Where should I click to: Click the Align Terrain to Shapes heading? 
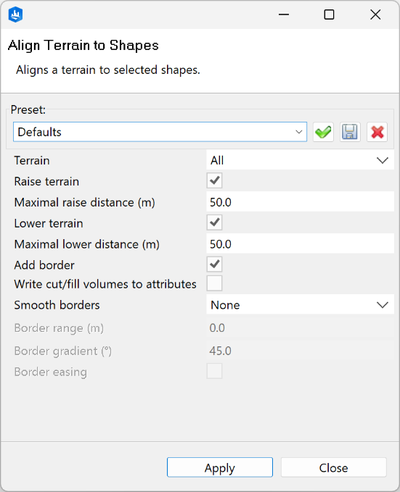tap(83, 45)
